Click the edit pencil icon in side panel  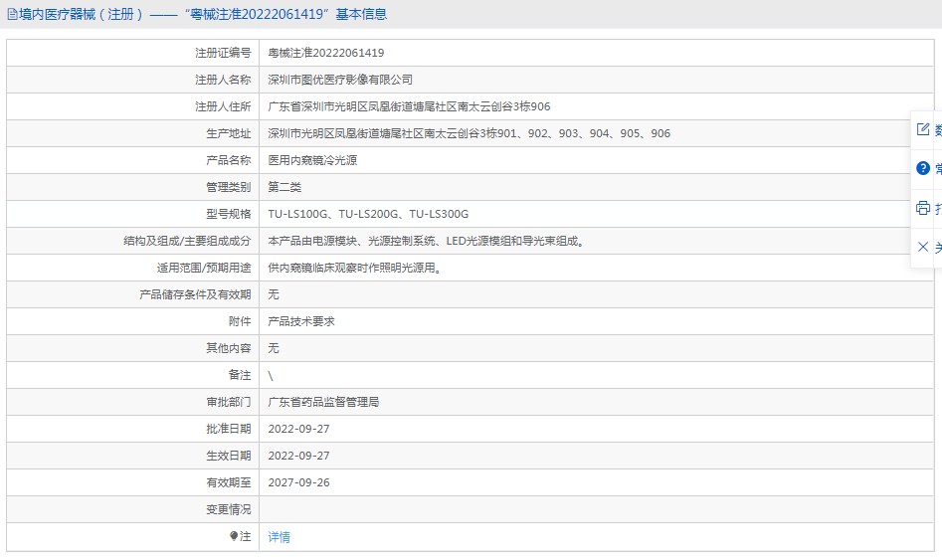pos(923,129)
